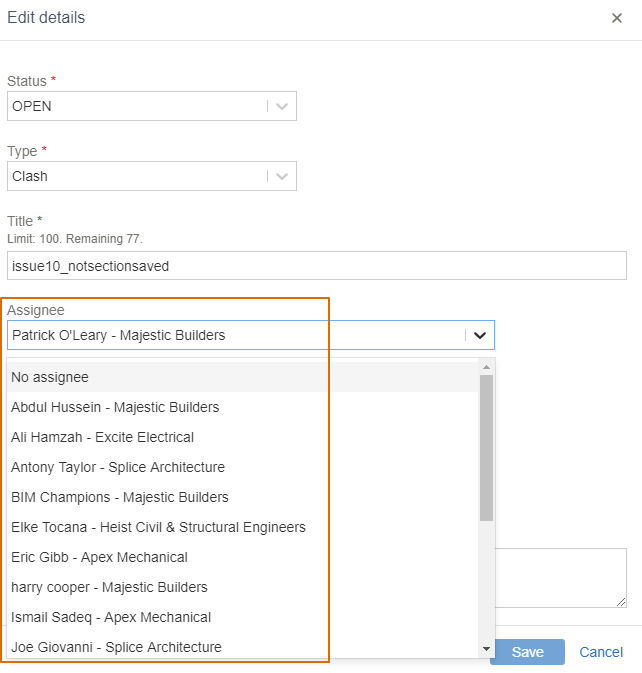Pick Antony Taylor - Splice Architecture
The width and height of the screenshot is (642, 673).
(x=242, y=467)
